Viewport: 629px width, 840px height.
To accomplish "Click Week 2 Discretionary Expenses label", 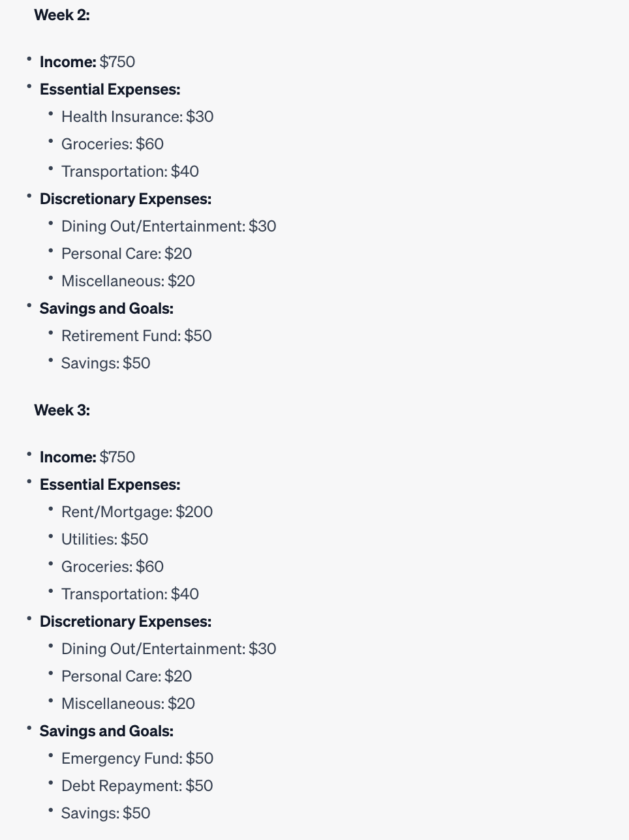I will click(125, 199).
